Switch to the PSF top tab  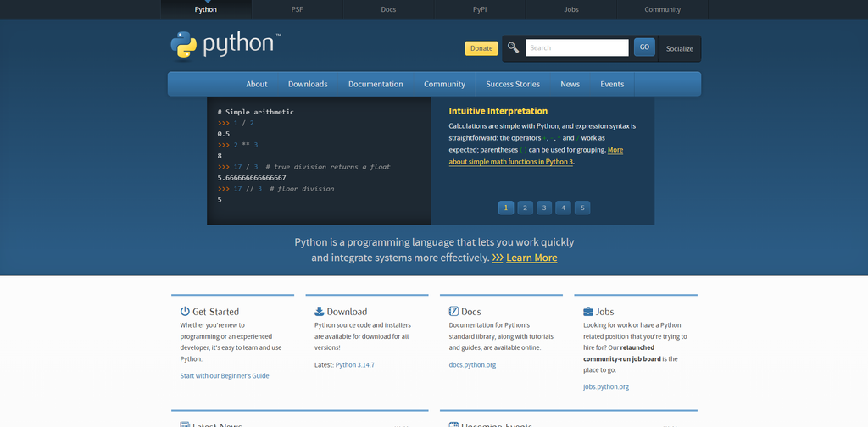click(x=298, y=9)
